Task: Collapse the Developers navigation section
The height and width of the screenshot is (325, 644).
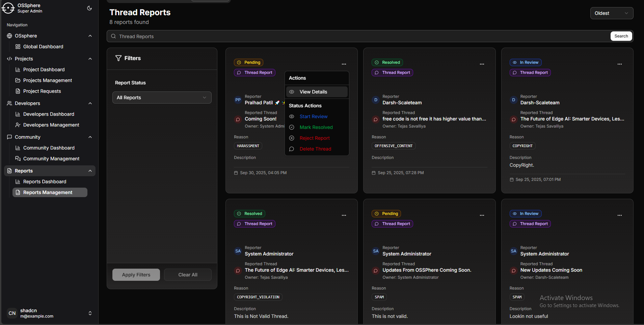Action: (x=90, y=103)
